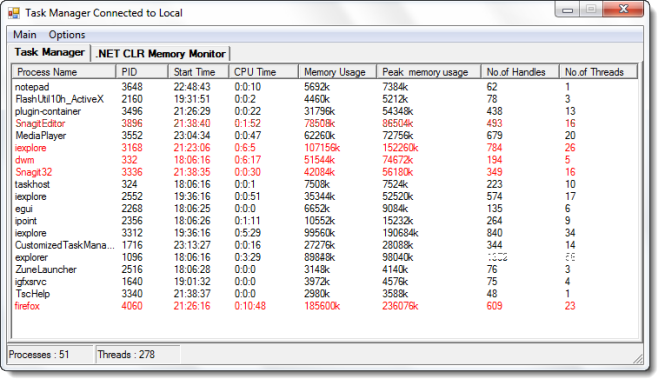The image size is (663, 384).
Task: Minimize the Task Manager window
Action: [567, 10]
